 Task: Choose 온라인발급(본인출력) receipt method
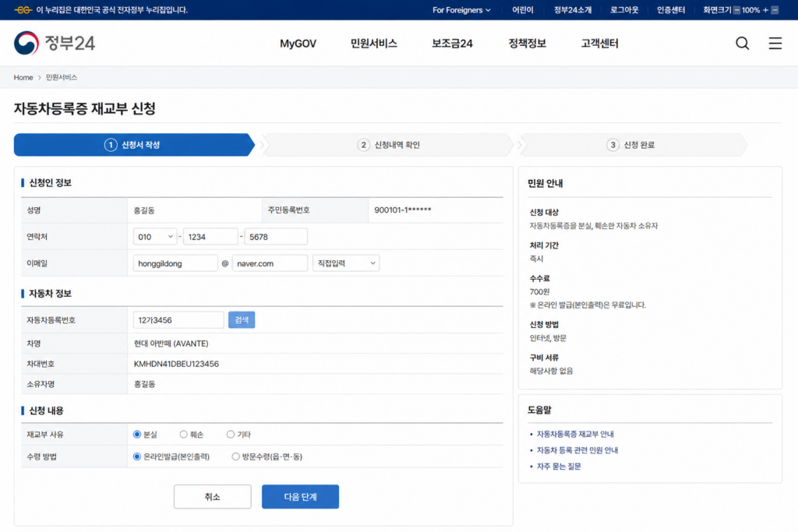pyautogui.click(x=137, y=456)
